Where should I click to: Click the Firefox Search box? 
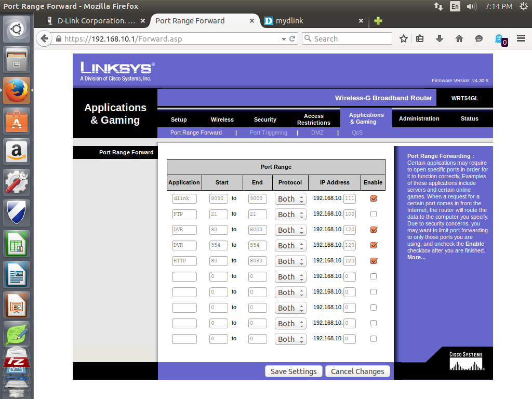tap(347, 38)
